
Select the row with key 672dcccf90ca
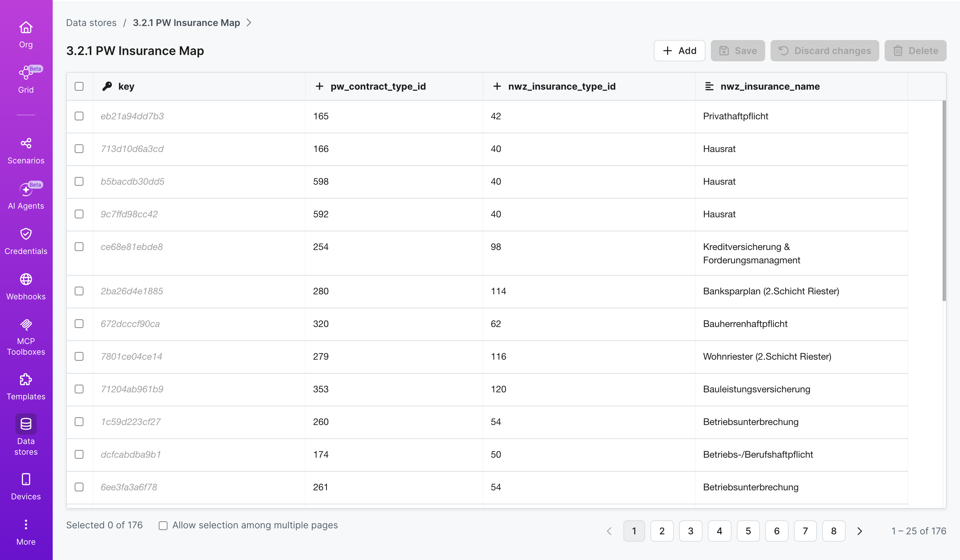tap(79, 324)
